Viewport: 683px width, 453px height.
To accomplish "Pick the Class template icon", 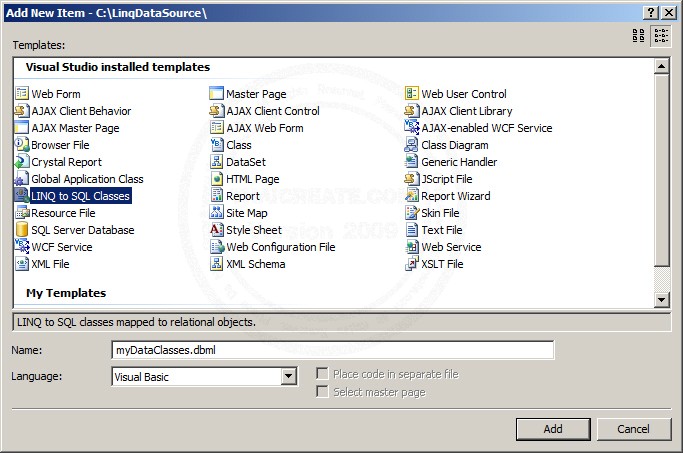I will (216, 145).
